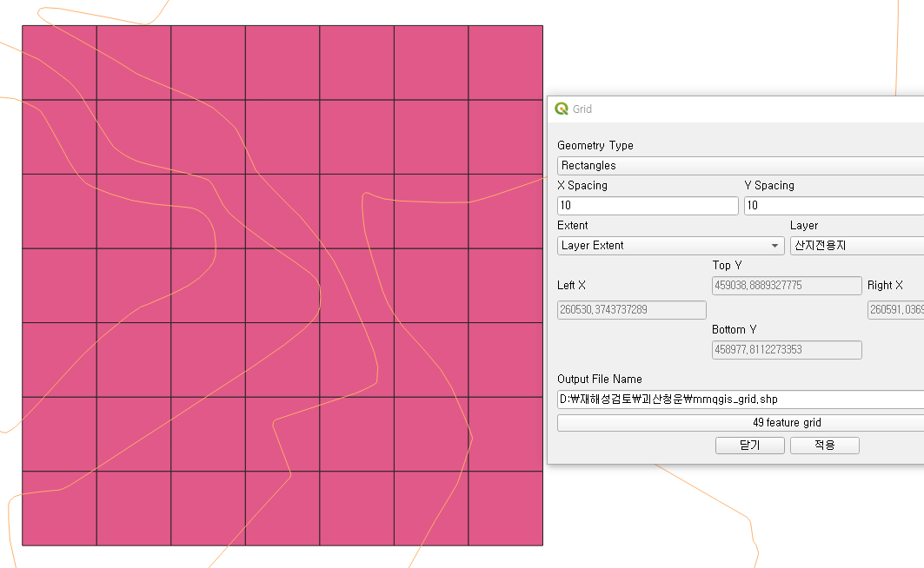Screen dimensions: 924x568
Task: Click the Top Y coordinate field
Action: (x=787, y=286)
